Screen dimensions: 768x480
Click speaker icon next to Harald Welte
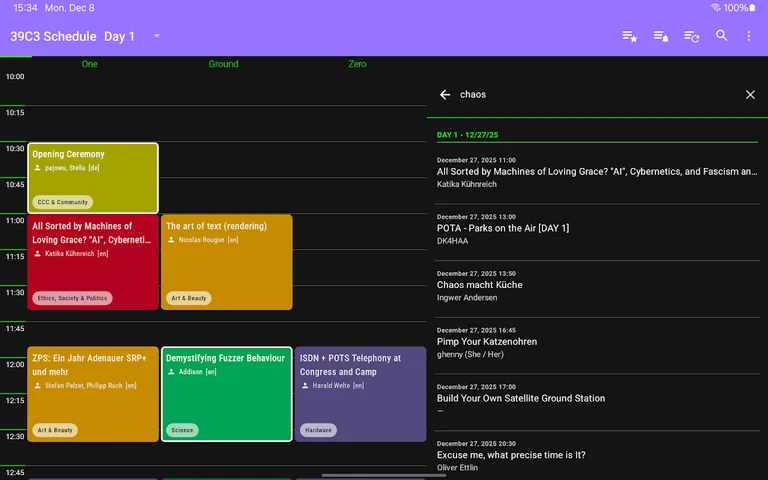coord(305,385)
